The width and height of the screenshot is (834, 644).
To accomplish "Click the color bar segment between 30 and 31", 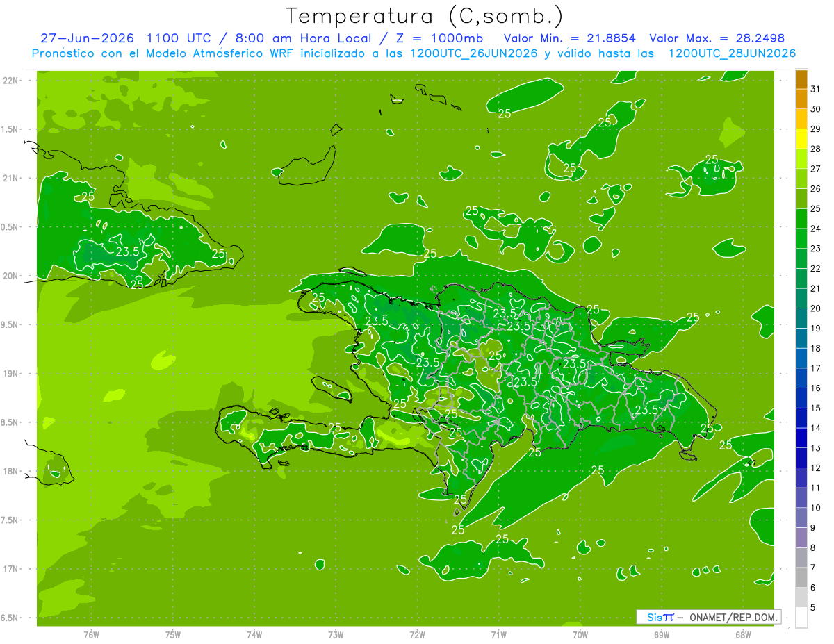I will pos(801,99).
